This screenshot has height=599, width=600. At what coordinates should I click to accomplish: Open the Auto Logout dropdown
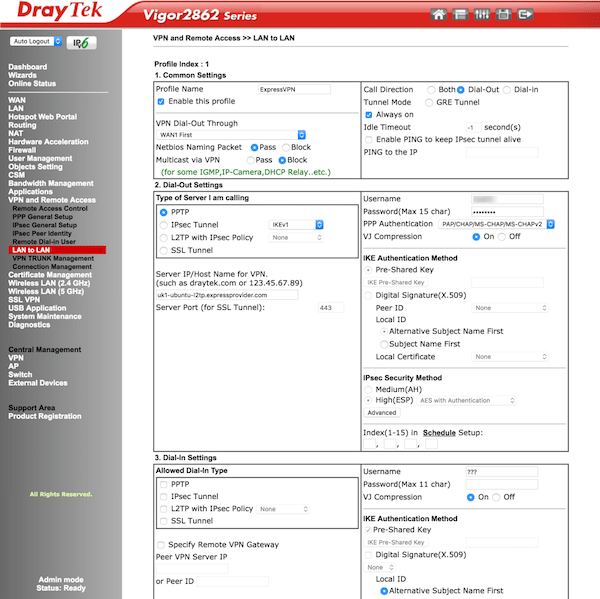(36, 41)
